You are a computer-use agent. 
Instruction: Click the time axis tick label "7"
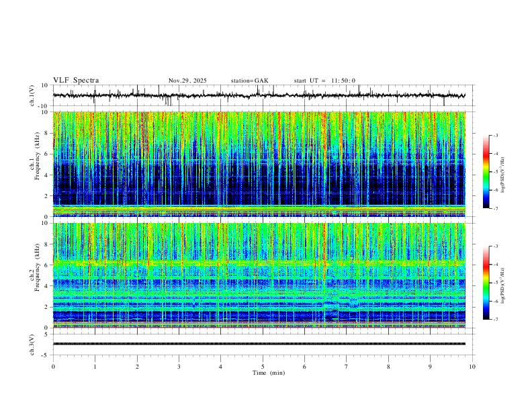[x=347, y=367]
